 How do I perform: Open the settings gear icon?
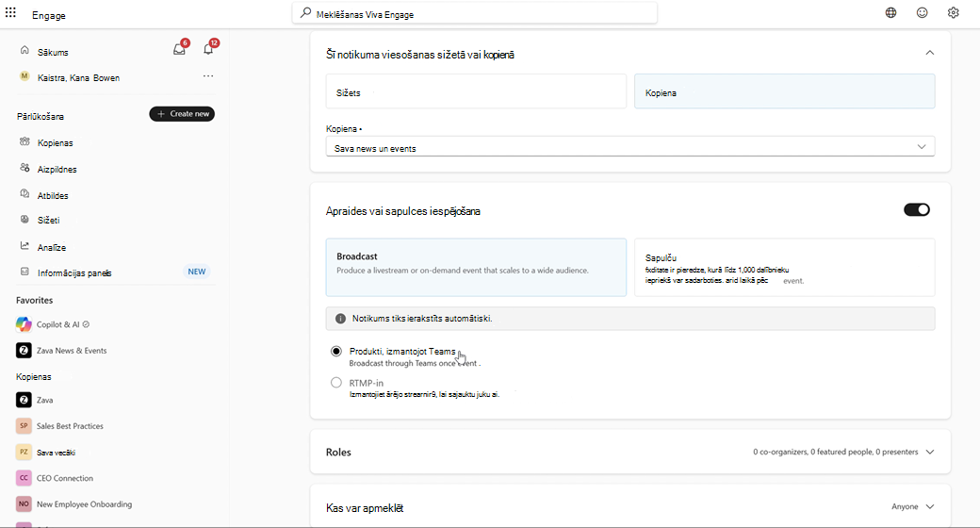point(953,12)
